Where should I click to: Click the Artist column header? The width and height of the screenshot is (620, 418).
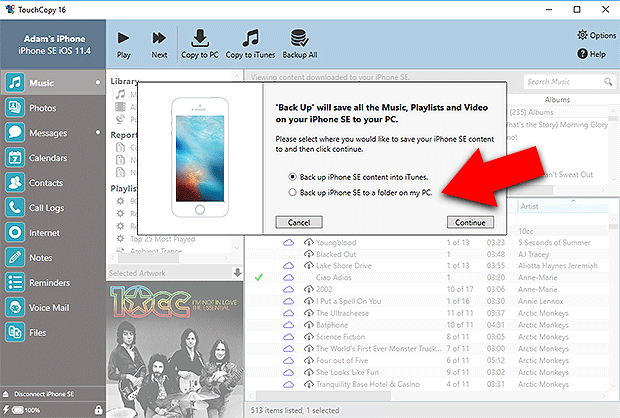pyautogui.click(x=563, y=206)
